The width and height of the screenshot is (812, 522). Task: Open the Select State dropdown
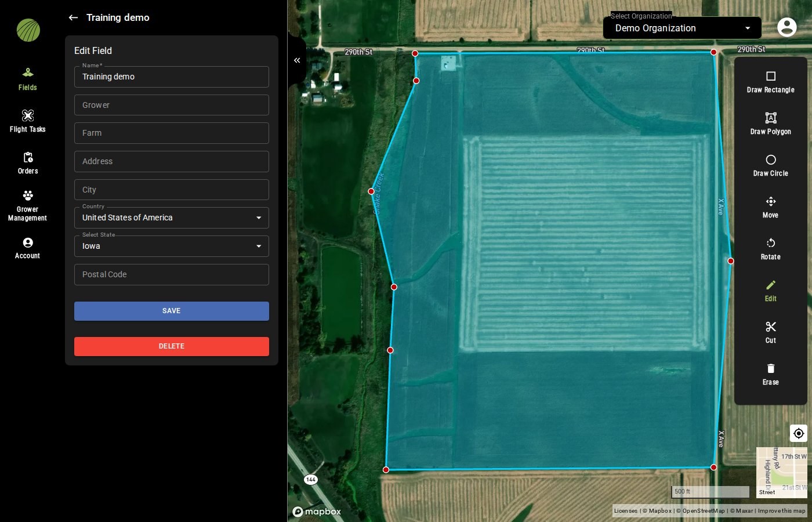[x=172, y=246]
